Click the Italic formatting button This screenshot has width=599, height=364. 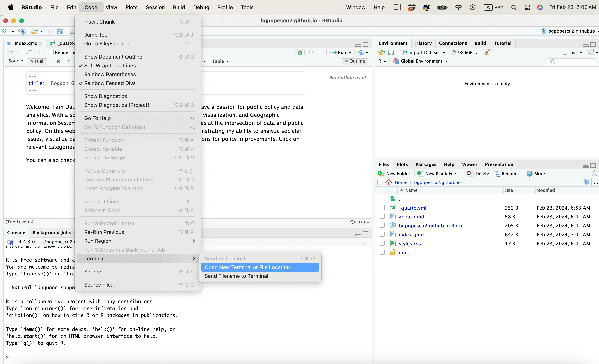68,61
